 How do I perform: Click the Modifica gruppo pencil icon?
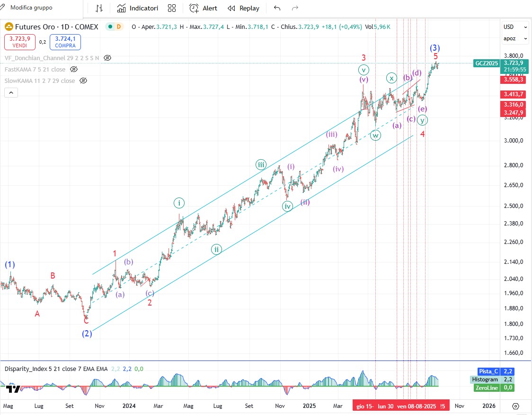[x=2, y=7]
